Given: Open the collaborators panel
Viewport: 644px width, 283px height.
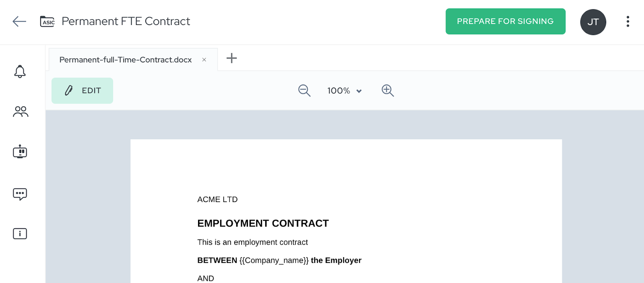Looking at the screenshot, I should pyautogui.click(x=20, y=112).
